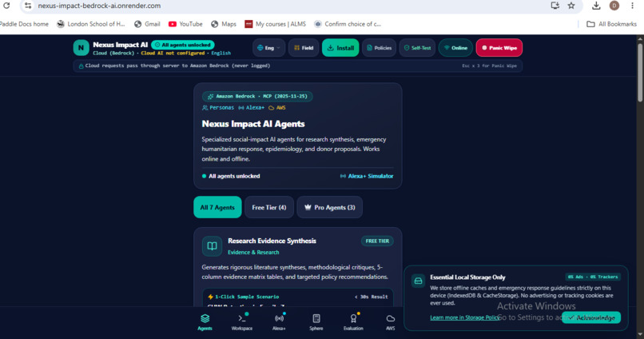644x339 pixels.
Task: Click the 'All agents unlocked' header badge
Action: pos(182,45)
